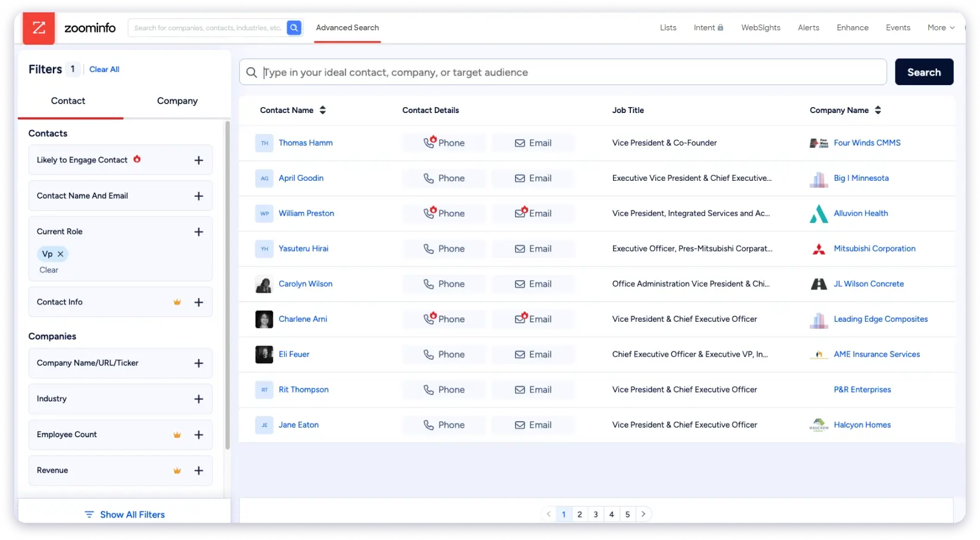The height and width of the screenshot is (540, 980).
Task: Open the Advanced Search tab
Action: [x=347, y=28]
